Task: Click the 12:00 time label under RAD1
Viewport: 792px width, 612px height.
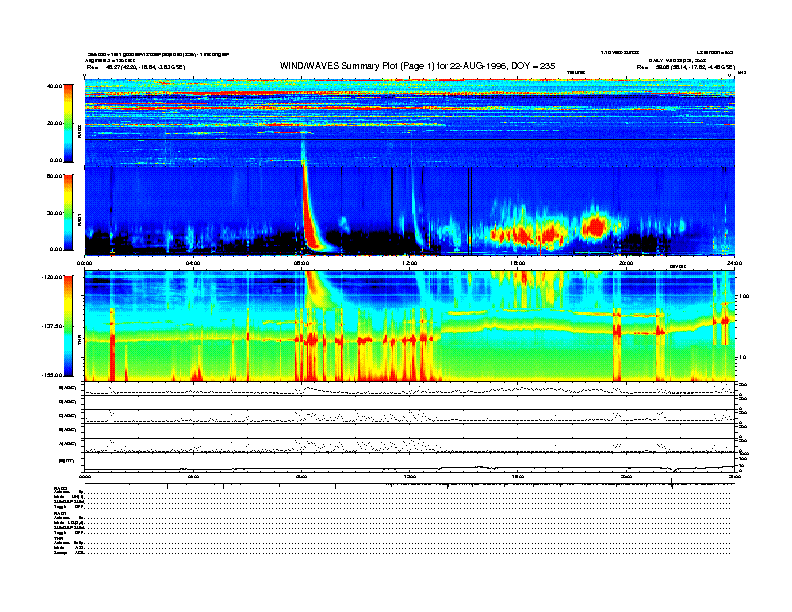Action: pos(410,263)
